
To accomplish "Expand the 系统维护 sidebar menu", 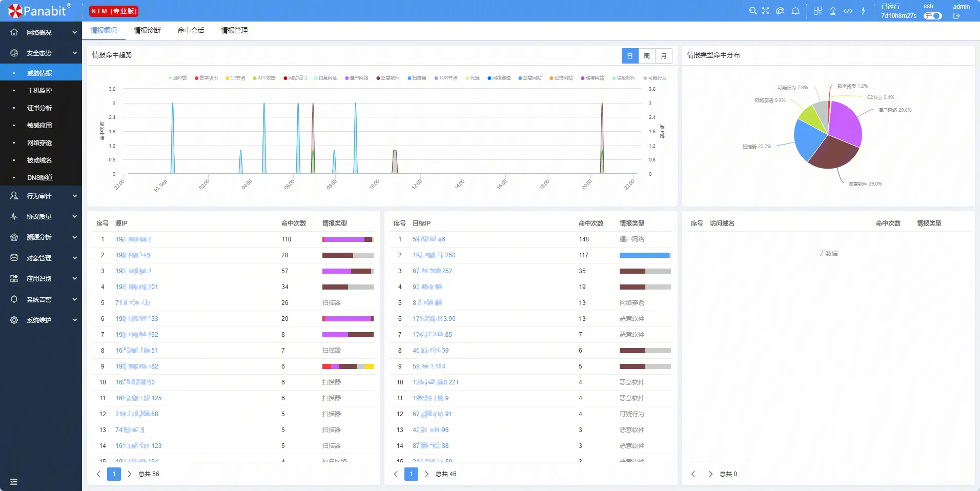I will pos(41,320).
